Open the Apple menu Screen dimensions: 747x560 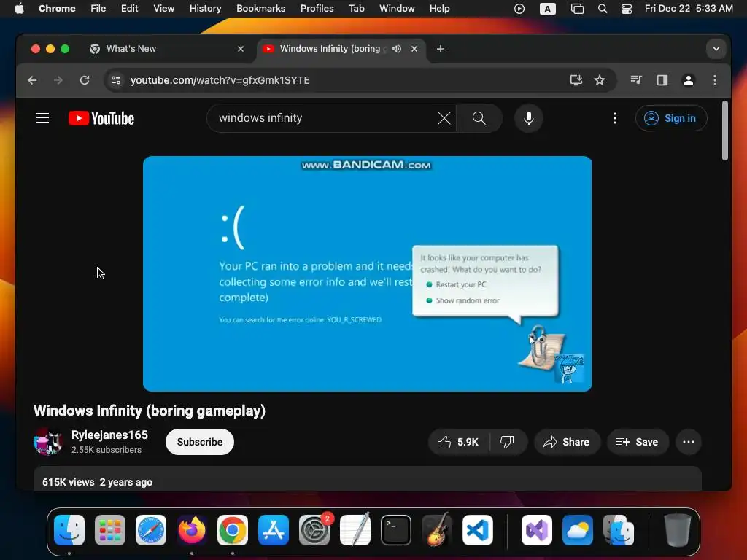coord(19,9)
